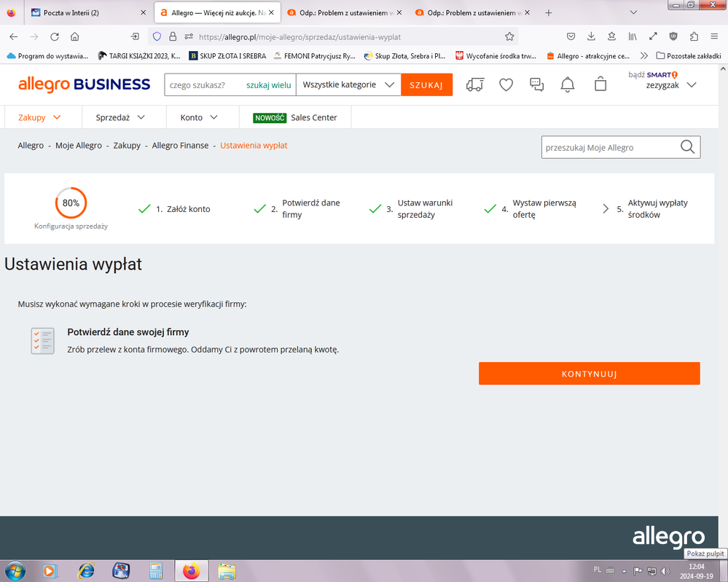The width and height of the screenshot is (728, 582).
Task: Switch to Poczta w Interii tab
Action: point(90,12)
